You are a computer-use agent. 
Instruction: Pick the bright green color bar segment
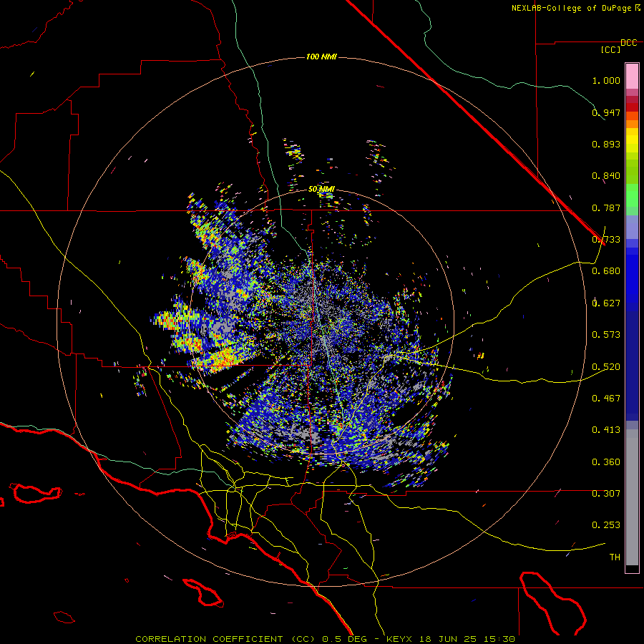[x=632, y=195]
